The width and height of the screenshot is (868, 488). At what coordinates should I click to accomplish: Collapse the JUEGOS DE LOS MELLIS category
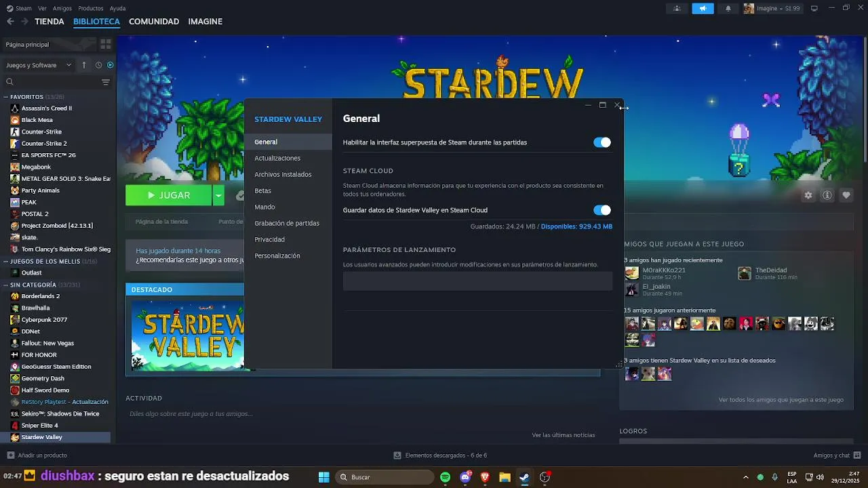tap(6, 261)
